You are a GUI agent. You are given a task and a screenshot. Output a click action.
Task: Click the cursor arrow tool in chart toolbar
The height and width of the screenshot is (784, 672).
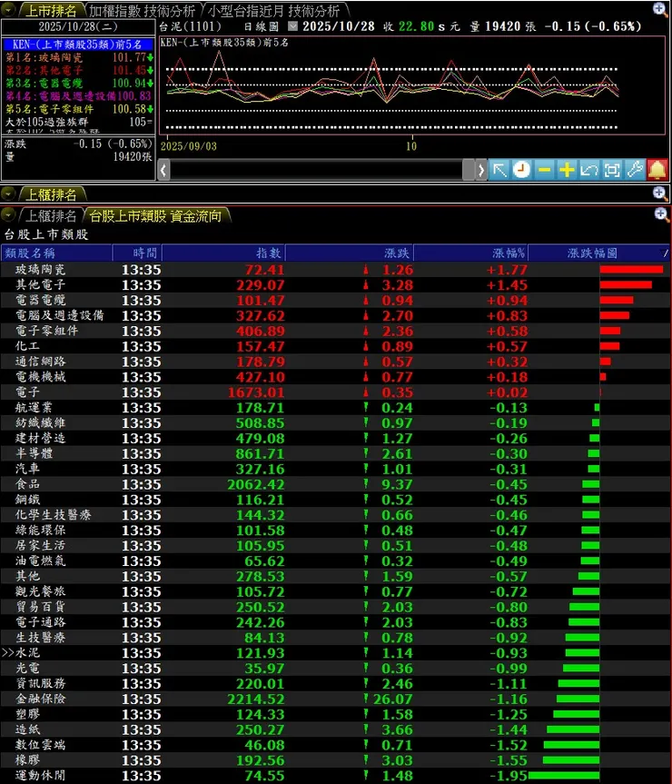pyautogui.click(x=499, y=170)
